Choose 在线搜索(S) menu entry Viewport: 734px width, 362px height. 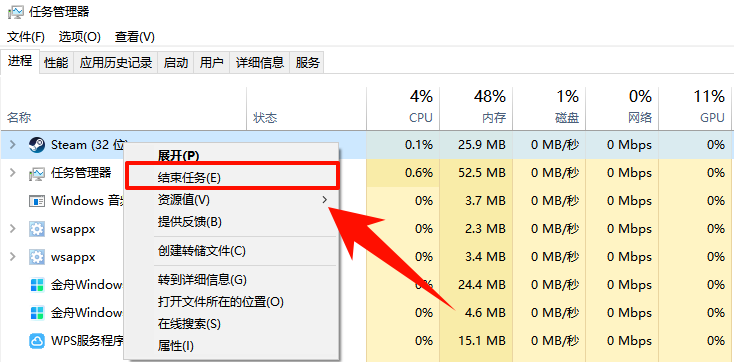(231, 324)
